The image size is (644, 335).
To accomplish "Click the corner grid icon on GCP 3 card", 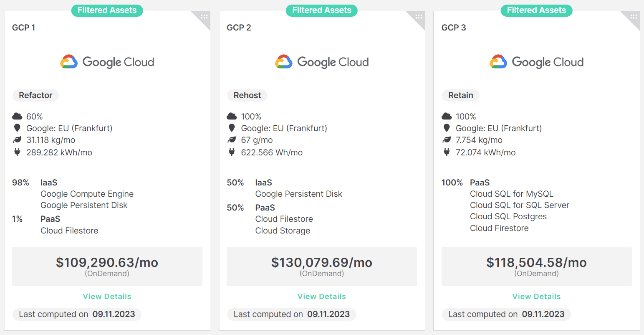I will tap(634, 17).
